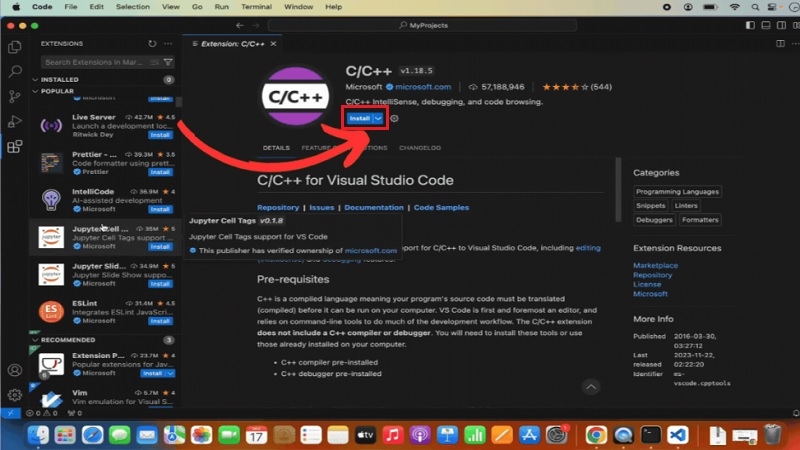This screenshot has width=800, height=450.
Task: Open Terminal from the Dock
Action: point(651,435)
